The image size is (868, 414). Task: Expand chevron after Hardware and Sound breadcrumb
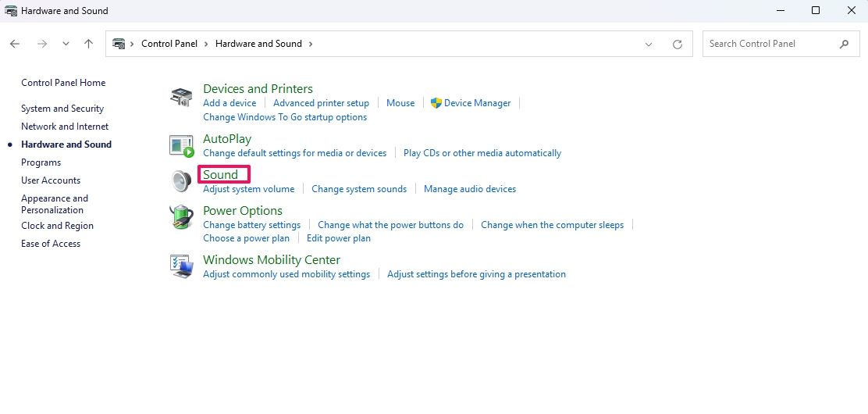[311, 44]
